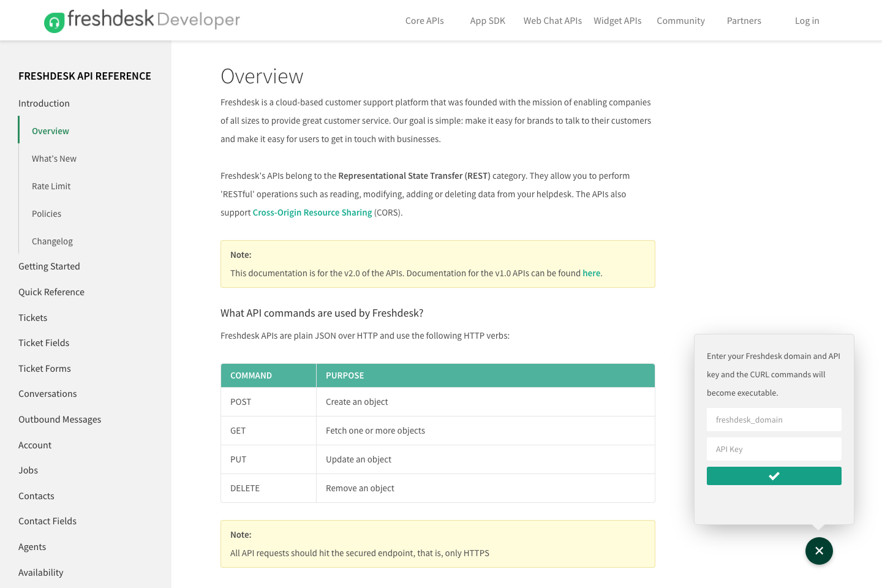Open the Core APIs menu
Screen dimensions: 882x588
pyautogui.click(x=424, y=20)
